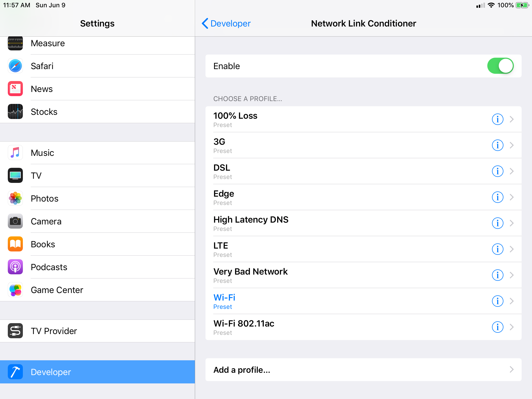Tap the TV app icon
This screenshot has width=532, height=399.
(15, 176)
